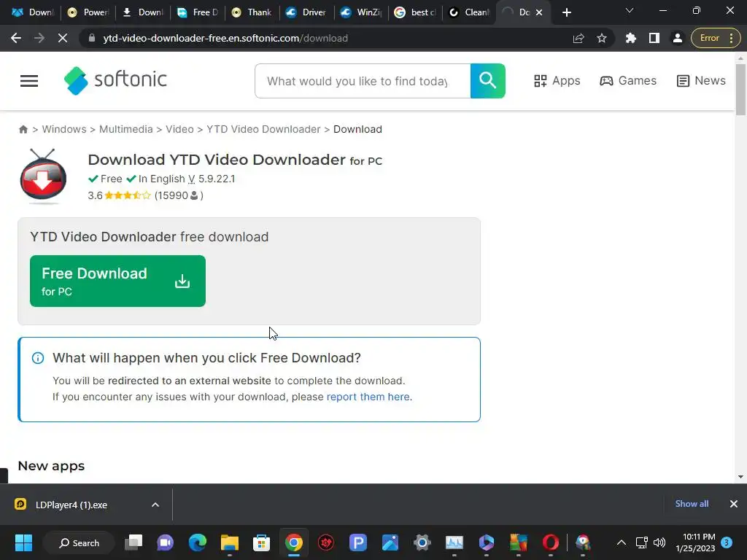This screenshot has width=747, height=560.
Task: Switch to the 'Power' tab
Action: point(88,12)
